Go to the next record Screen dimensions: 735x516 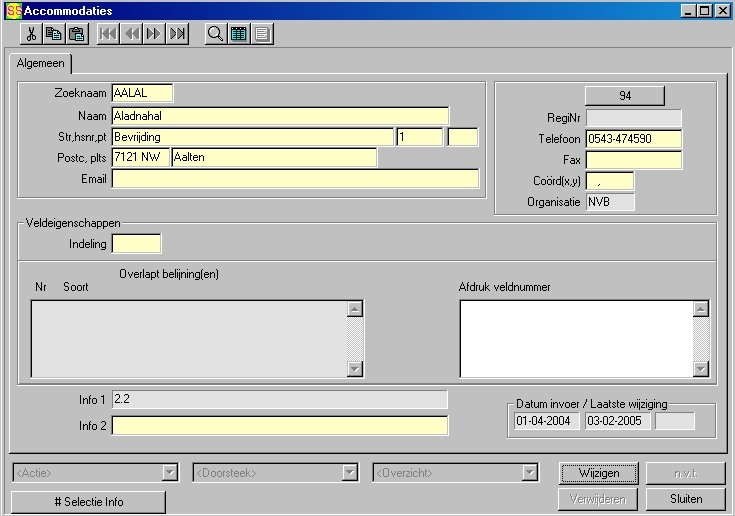154,34
